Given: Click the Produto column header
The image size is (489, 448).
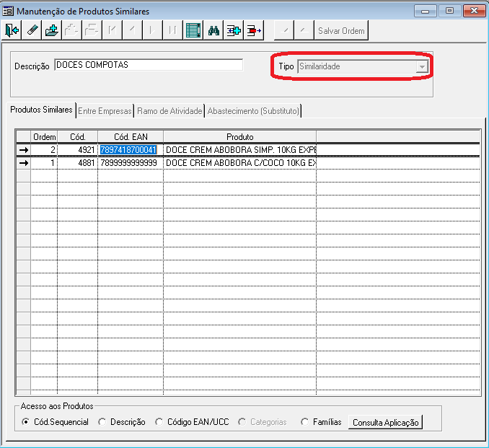Looking at the screenshot, I should pos(240,137).
